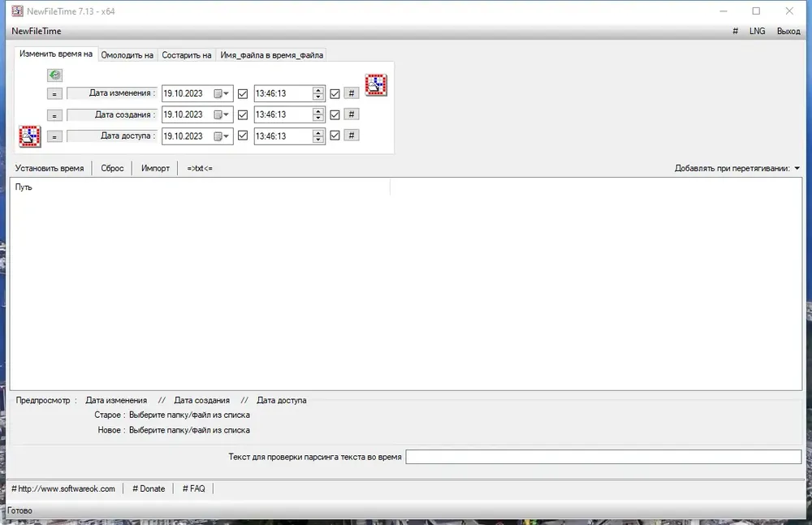Click the # button in Дата изменения row

point(352,93)
